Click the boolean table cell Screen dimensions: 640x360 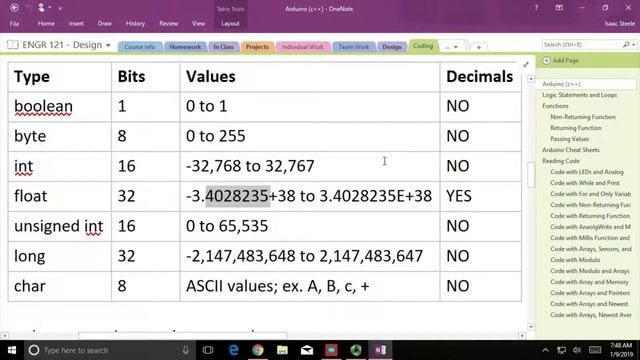(x=60, y=106)
